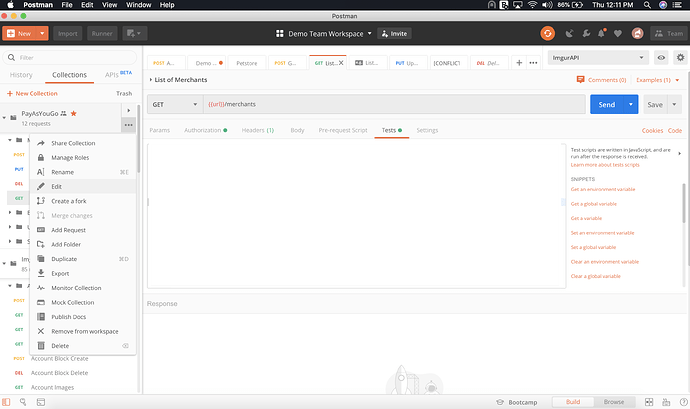Open the Pre-request Script tab
690x409 pixels.
point(343,130)
